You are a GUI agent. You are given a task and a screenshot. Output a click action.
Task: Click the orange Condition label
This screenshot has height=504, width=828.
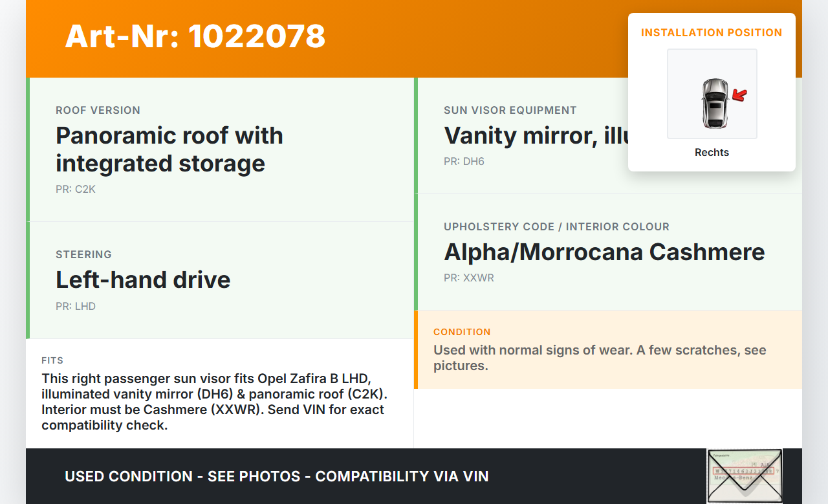click(x=462, y=332)
